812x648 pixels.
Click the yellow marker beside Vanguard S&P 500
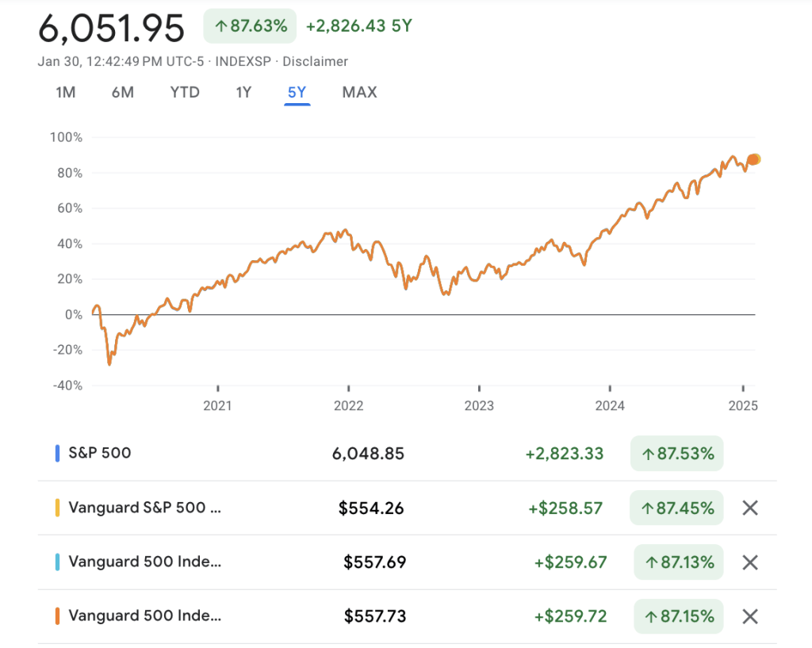tap(57, 508)
